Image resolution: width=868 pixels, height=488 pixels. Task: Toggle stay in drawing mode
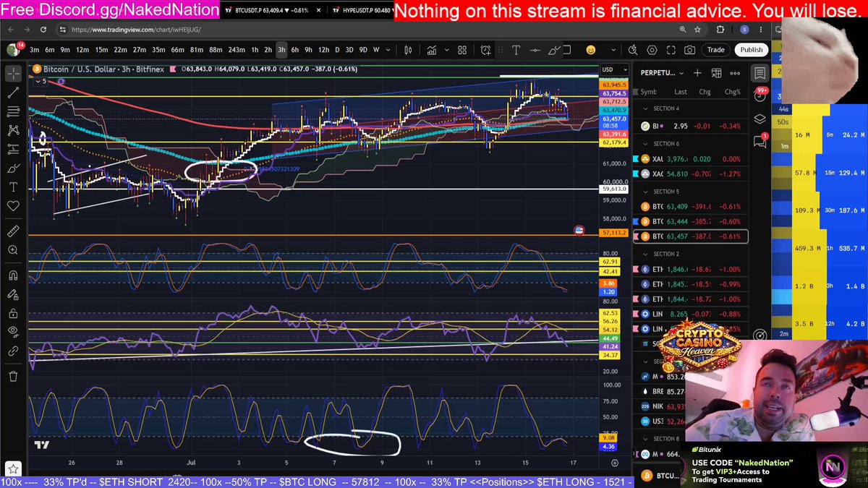pos(13,294)
